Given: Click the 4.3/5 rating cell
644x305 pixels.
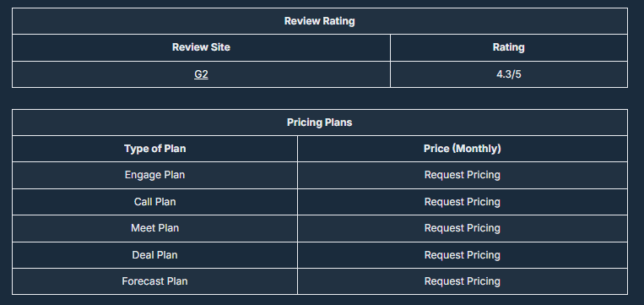Looking at the screenshot, I should click(x=508, y=74).
